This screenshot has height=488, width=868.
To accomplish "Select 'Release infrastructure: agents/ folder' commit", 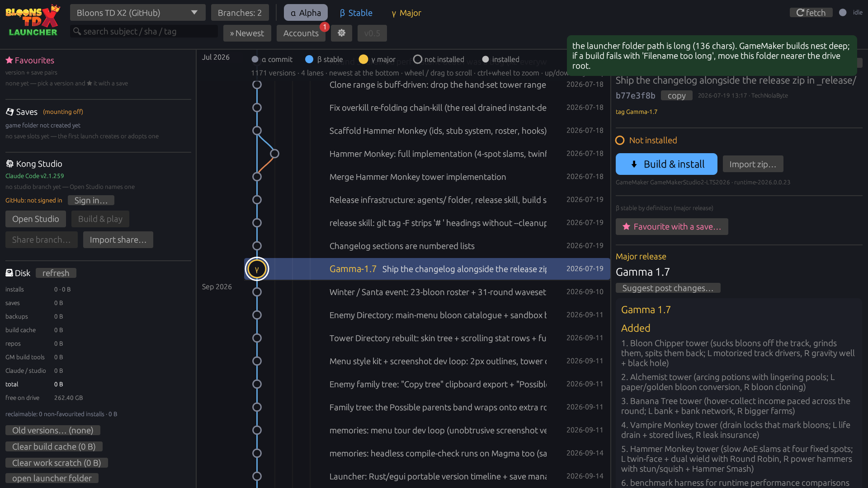I will tap(427, 200).
